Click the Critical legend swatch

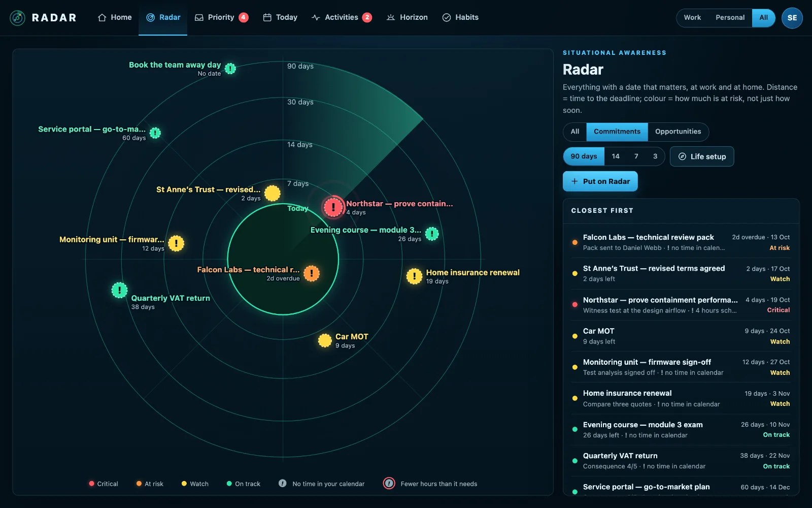(x=91, y=484)
